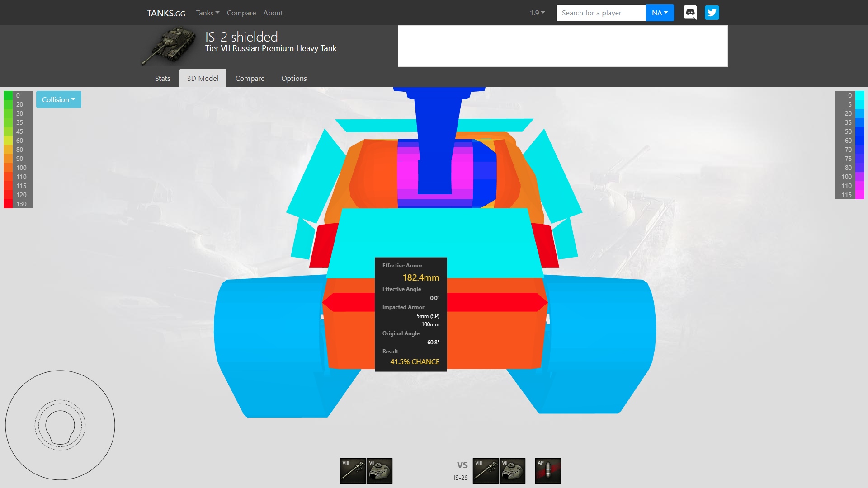868x488 pixels.
Task: Click the Tier VII Russian Premium Heavy Tank subtitle
Action: 271,48
